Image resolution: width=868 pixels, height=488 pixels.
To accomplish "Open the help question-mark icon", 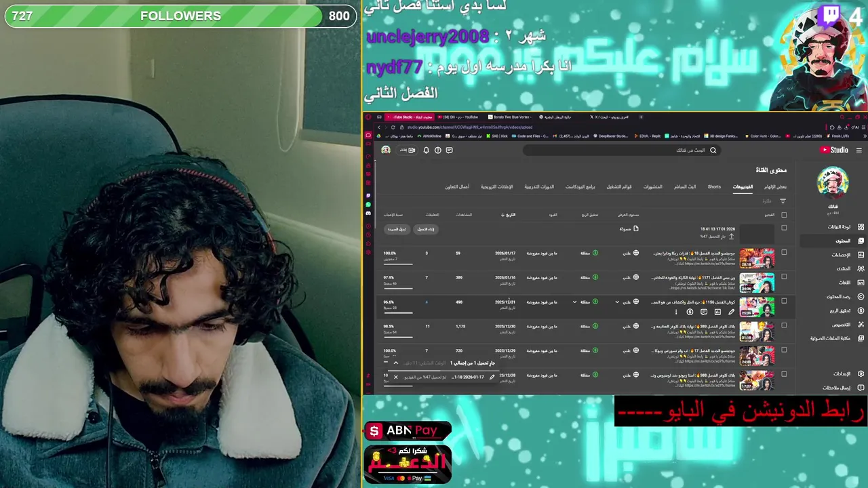I will [x=438, y=150].
